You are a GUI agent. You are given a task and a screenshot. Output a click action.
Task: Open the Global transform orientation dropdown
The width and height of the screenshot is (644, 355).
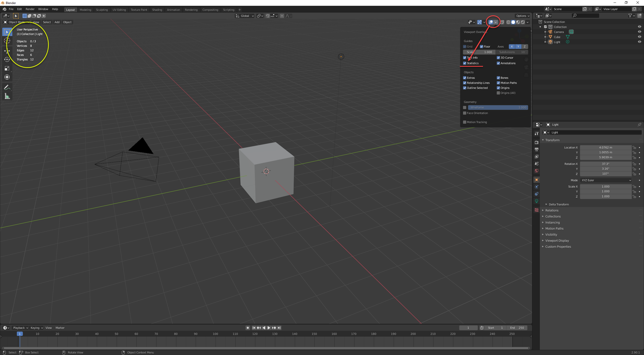tap(245, 16)
